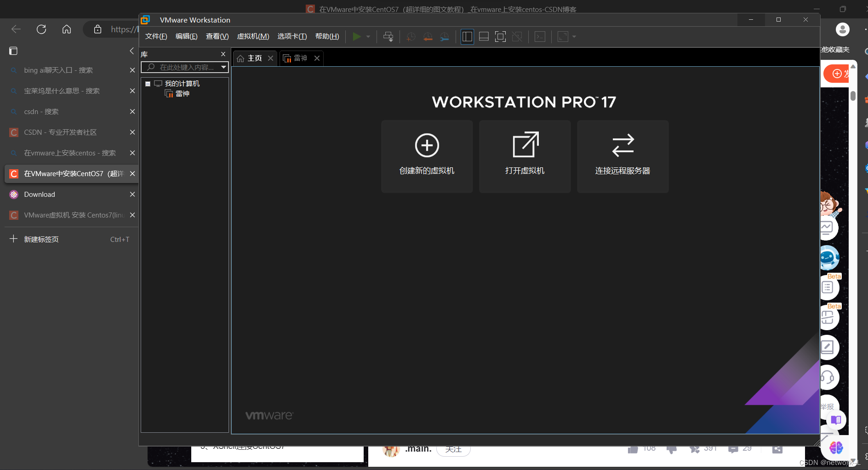
Task: Open the Snapshot Manager wrench icon
Action: [x=445, y=37]
